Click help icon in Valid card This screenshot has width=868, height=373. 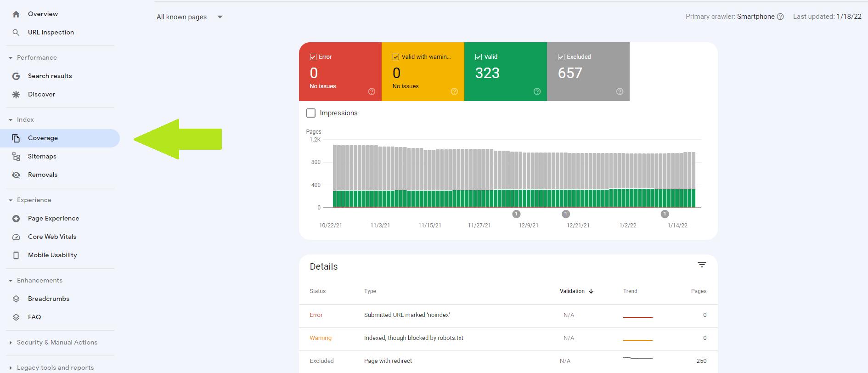click(537, 91)
